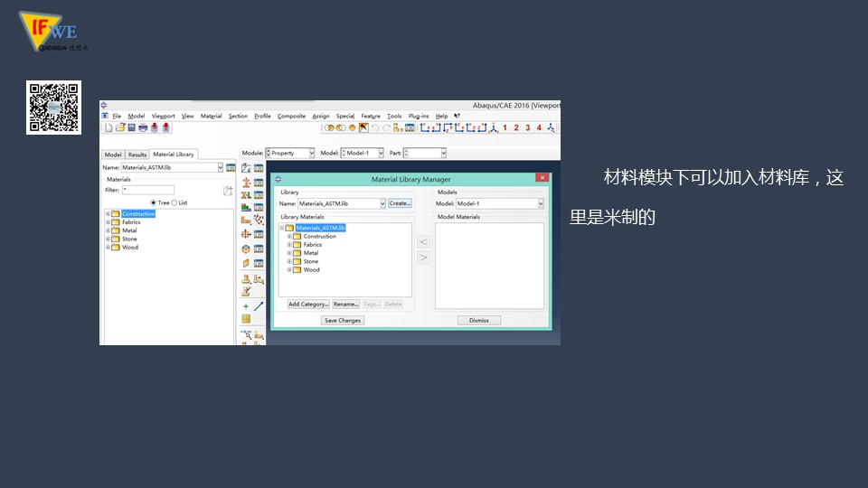Select Metal folder in left Material Library tree
868x488 pixels.
129,230
